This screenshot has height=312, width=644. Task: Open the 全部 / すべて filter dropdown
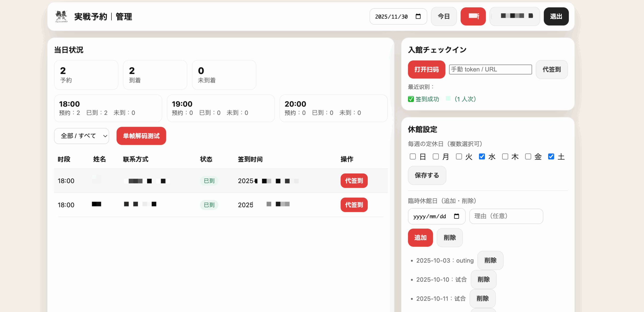pos(81,136)
